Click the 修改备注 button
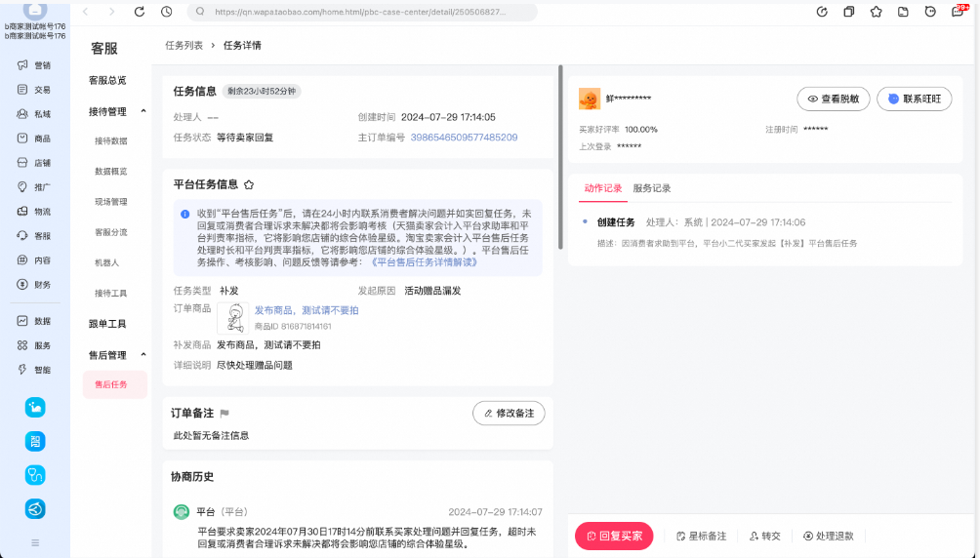 pos(509,413)
